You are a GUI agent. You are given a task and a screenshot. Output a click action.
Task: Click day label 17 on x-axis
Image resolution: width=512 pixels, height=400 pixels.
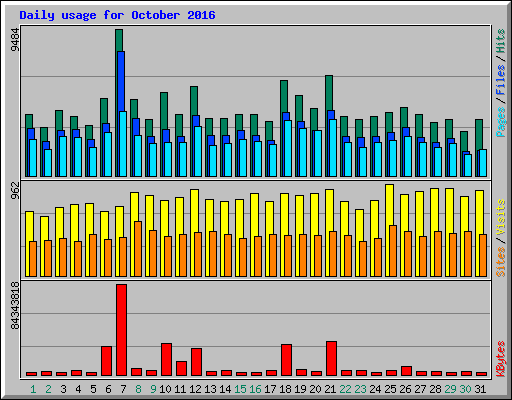click(x=270, y=389)
